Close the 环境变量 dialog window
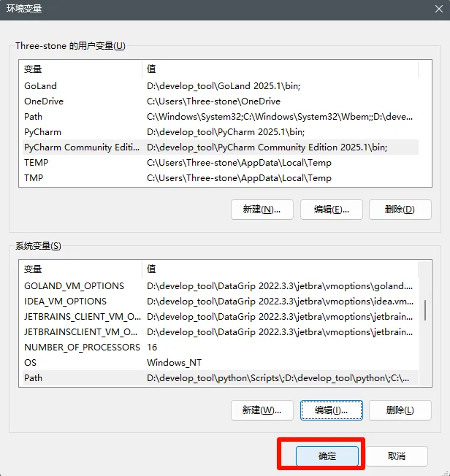450x476 pixels. point(439,9)
